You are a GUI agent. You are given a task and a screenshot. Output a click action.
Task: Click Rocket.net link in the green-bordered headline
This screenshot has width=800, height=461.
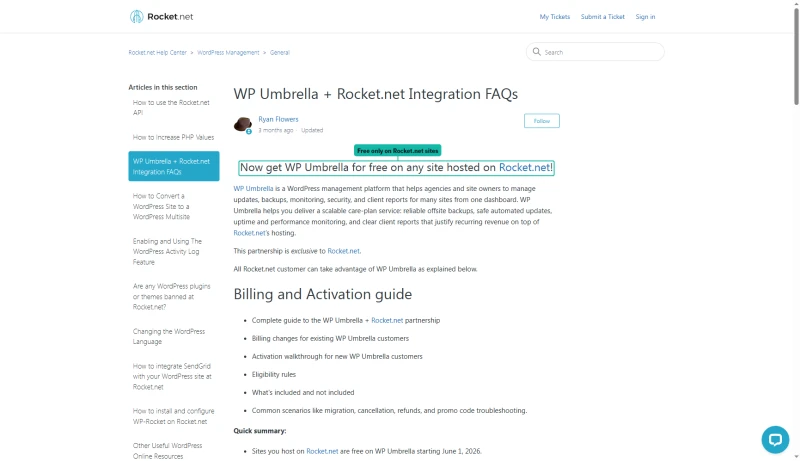point(524,167)
